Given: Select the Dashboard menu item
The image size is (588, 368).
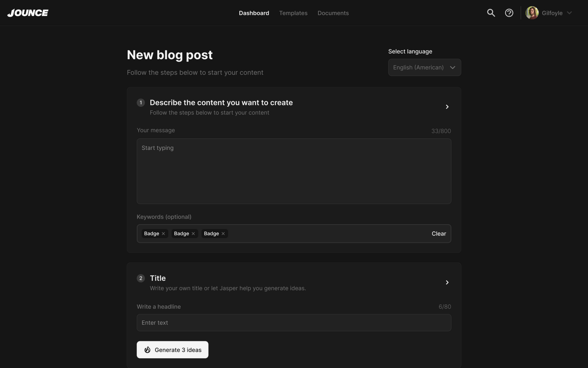Looking at the screenshot, I should [254, 13].
